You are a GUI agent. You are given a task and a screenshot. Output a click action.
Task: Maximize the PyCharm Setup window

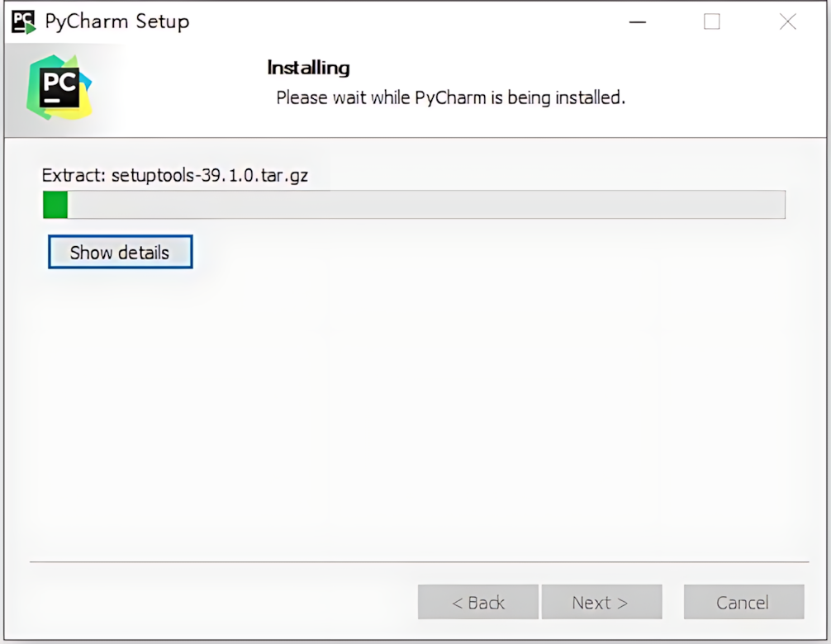pos(711,21)
